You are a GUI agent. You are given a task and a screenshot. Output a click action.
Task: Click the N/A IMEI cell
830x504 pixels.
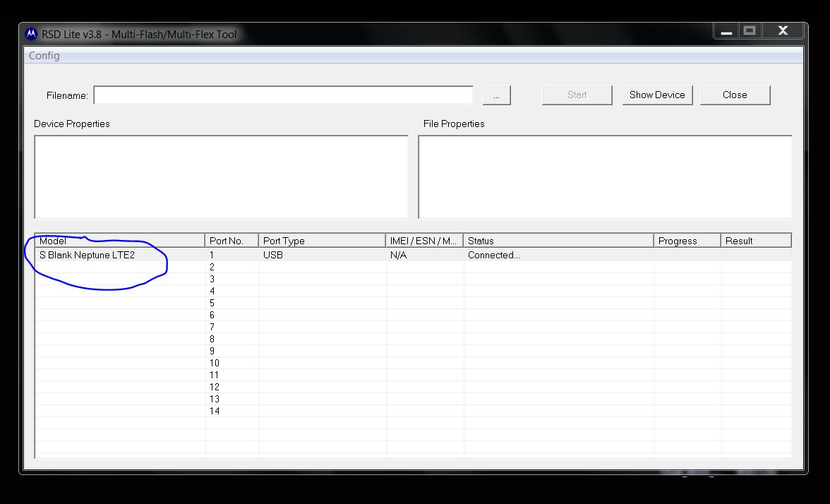tap(425, 255)
